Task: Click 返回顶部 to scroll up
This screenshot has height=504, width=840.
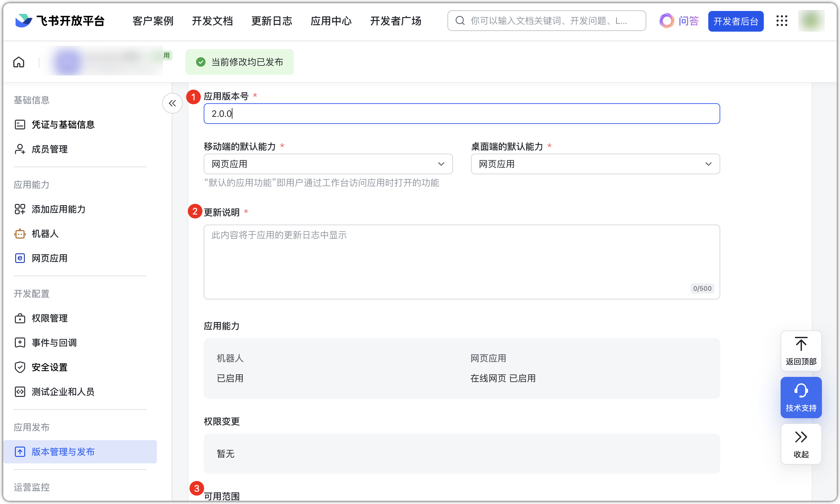Action: [x=801, y=351]
